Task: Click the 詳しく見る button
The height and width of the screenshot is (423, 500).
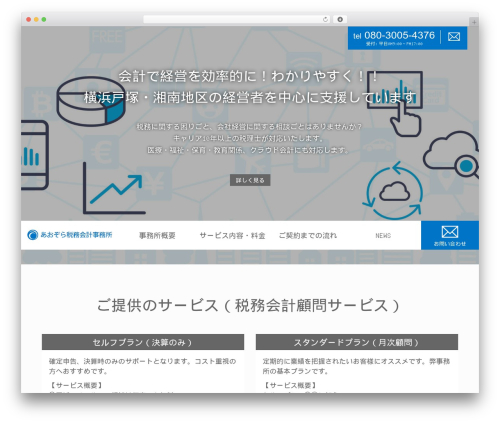Action: click(250, 180)
